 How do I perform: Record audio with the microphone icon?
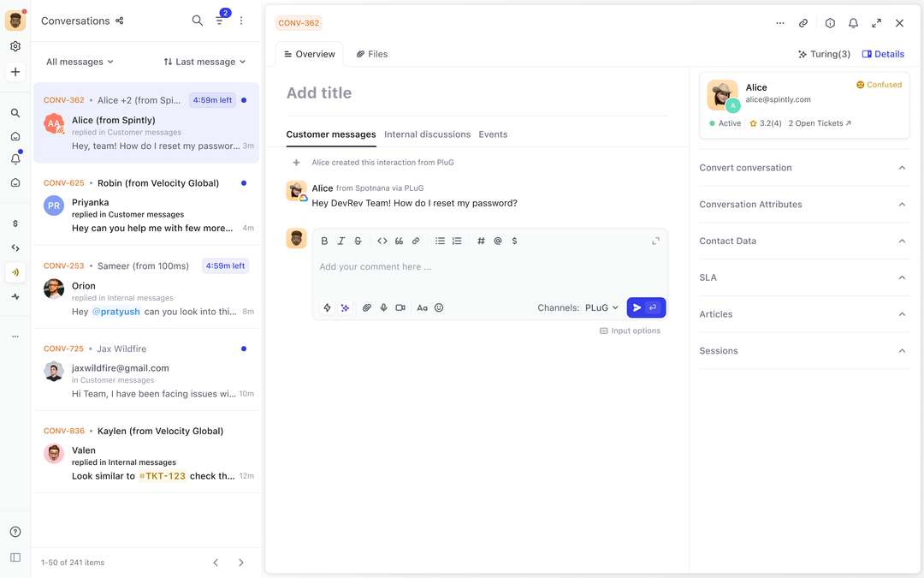click(383, 308)
